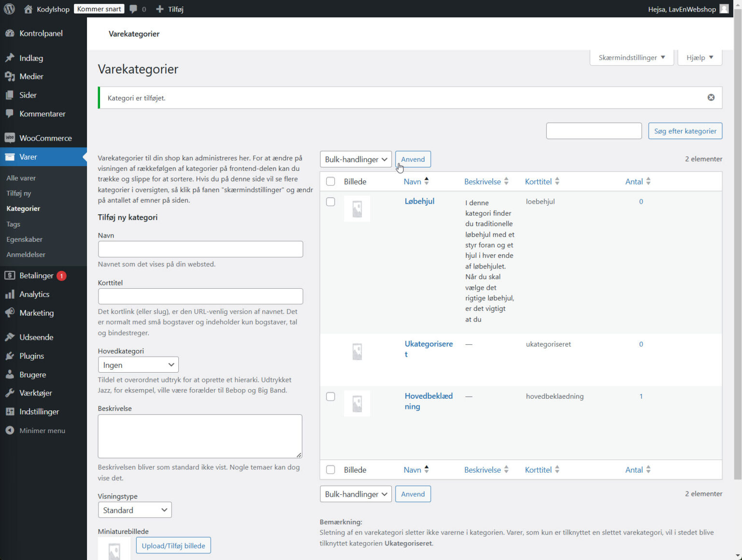Click the Kontrolpanel dashboard icon
This screenshot has height=560, width=742.
(x=10, y=33)
